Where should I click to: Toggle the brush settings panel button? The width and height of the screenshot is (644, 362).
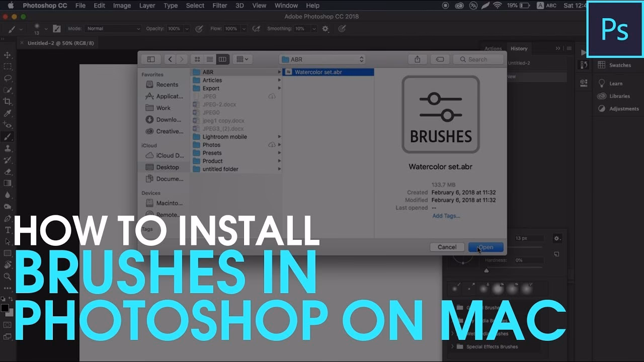tap(57, 29)
